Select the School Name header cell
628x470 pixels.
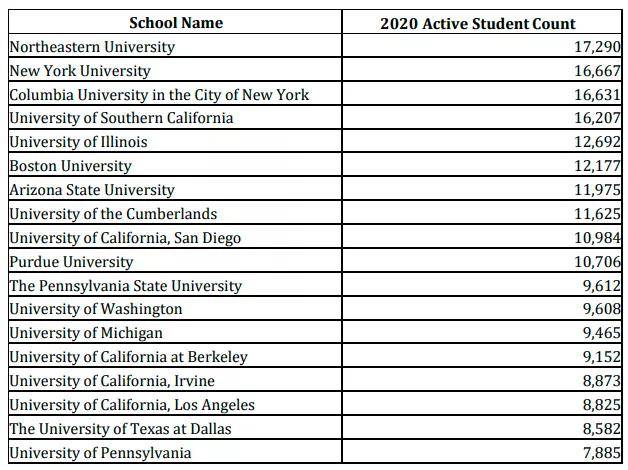tap(175, 22)
